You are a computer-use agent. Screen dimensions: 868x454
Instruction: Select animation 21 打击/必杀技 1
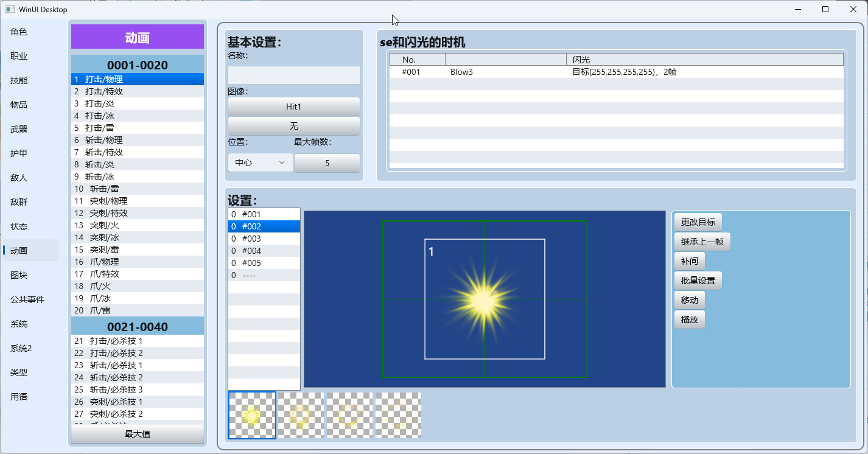click(x=138, y=341)
